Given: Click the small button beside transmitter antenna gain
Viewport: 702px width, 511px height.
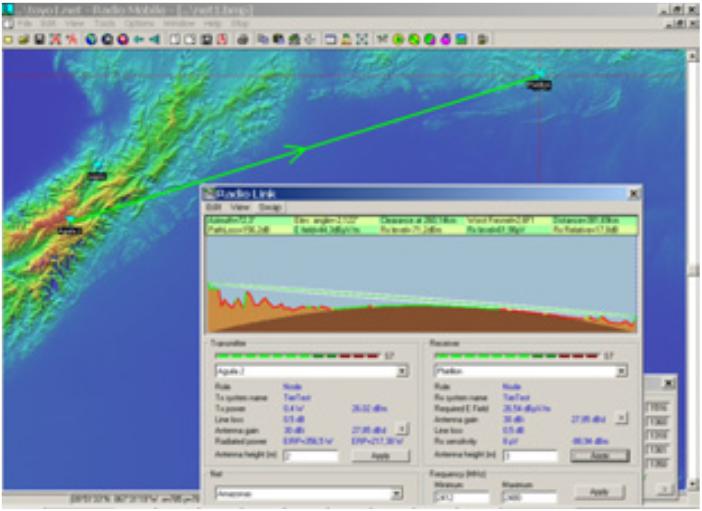Looking at the screenshot, I should click(402, 427).
